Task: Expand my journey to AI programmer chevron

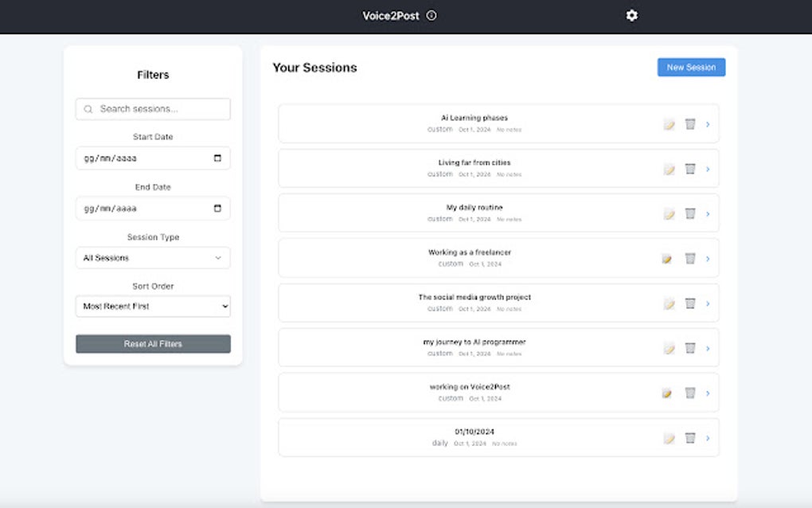Action: 708,349
